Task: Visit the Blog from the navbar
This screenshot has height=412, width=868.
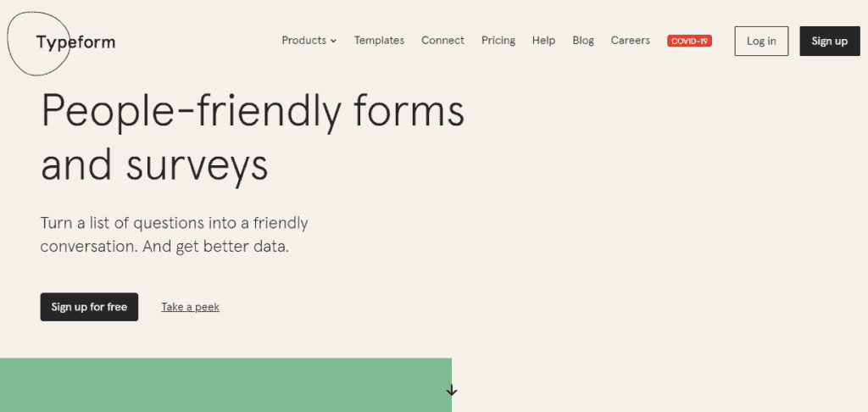Action: [583, 41]
